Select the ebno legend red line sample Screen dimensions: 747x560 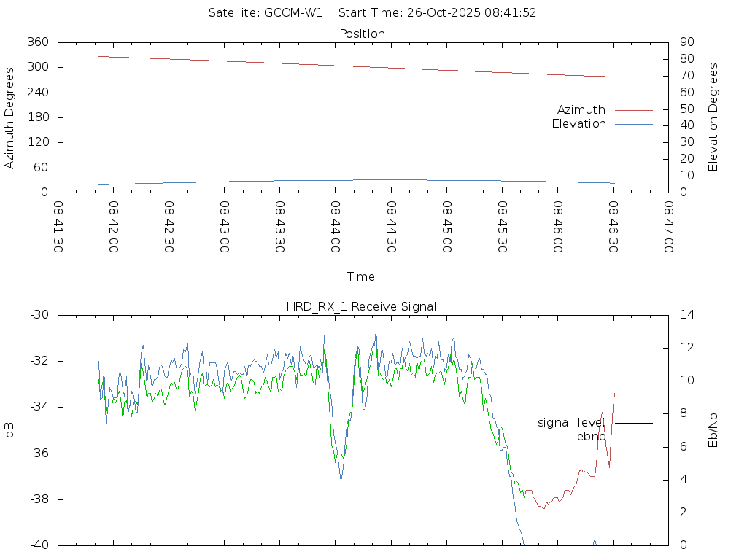tap(633, 437)
